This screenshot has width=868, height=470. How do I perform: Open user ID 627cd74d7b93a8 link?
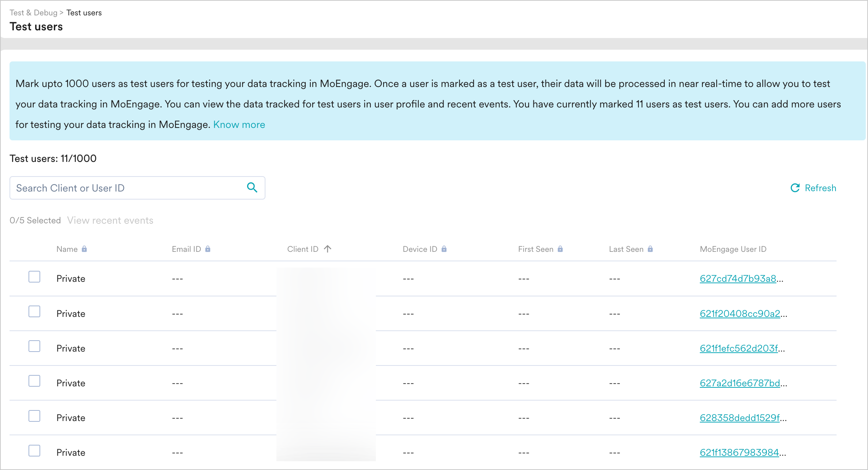click(x=738, y=278)
